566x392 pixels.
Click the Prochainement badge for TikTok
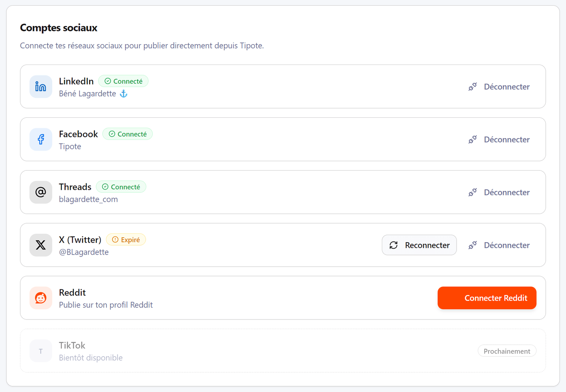[507, 351]
